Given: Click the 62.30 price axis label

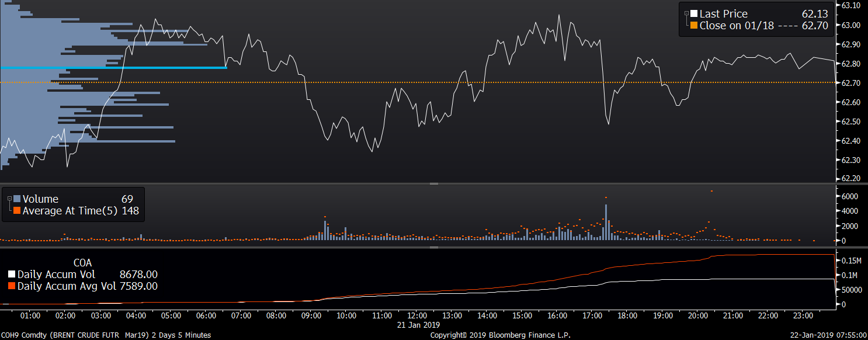Looking at the screenshot, I should pos(850,160).
